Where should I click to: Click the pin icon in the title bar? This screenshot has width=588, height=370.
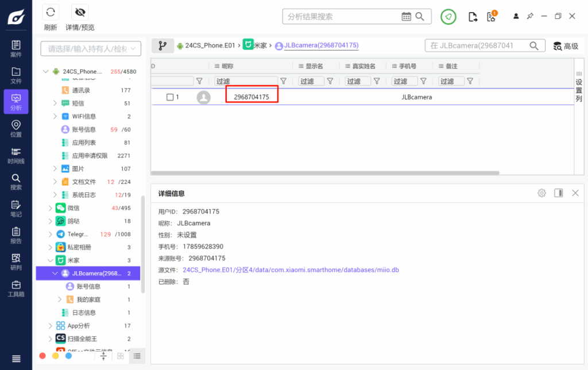(x=529, y=16)
